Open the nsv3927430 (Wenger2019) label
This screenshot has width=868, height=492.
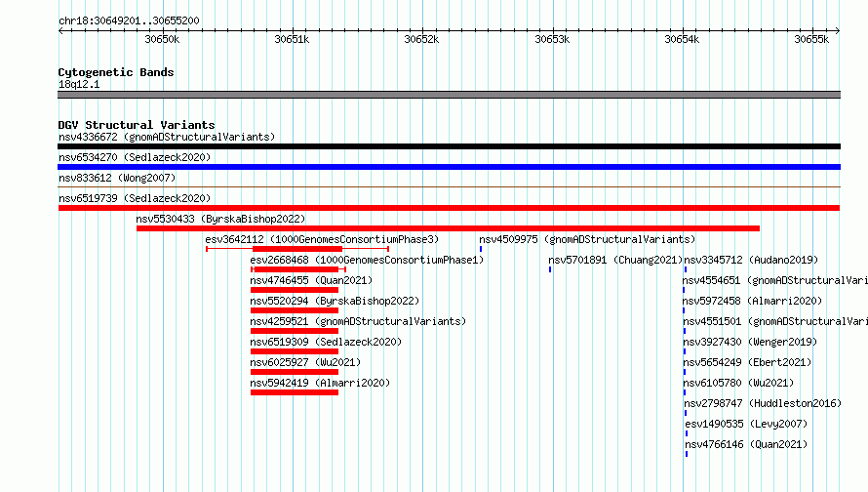click(x=750, y=342)
